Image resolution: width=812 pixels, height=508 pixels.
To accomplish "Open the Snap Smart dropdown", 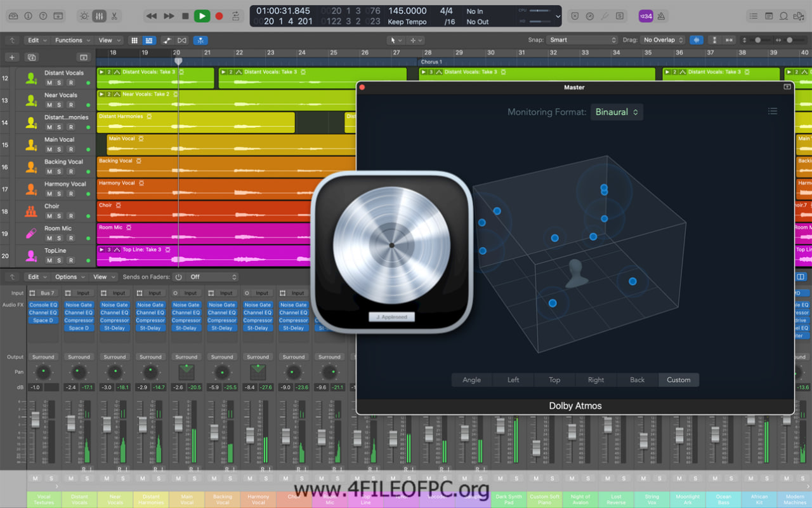I will [x=582, y=40].
